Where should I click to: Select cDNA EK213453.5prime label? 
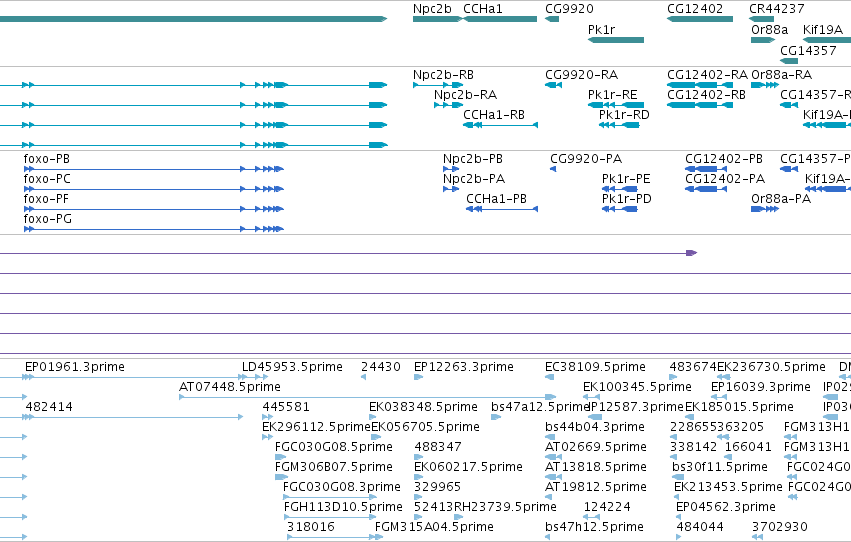click(x=728, y=488)
